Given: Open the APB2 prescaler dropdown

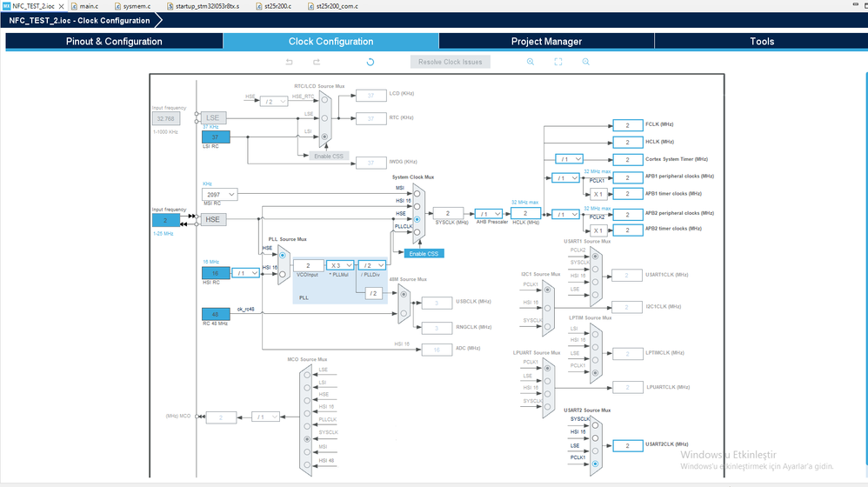Looking at the screenshot, I should (565, 214).
